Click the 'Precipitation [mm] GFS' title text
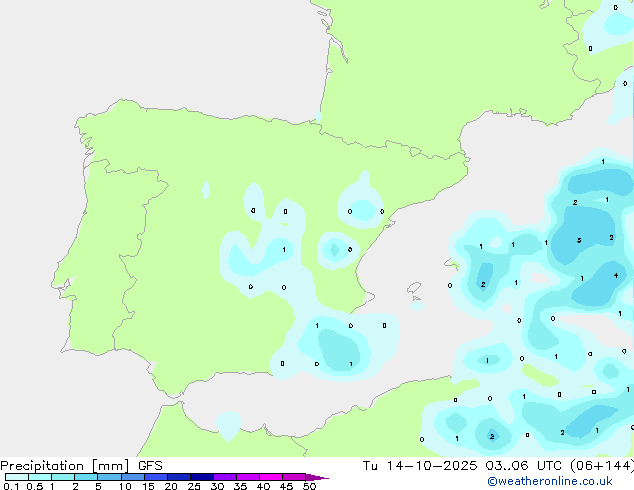634x490 pixels. [x=81, y=466]
